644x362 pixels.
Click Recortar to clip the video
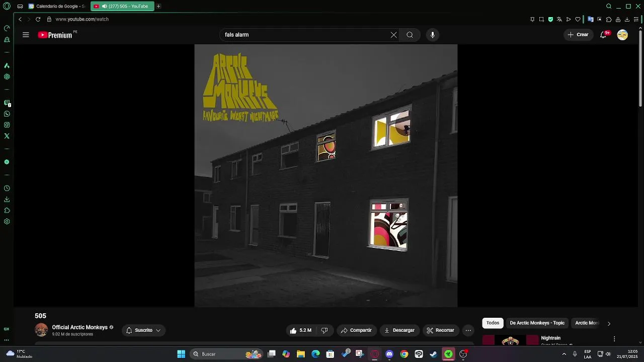[440, 330]
